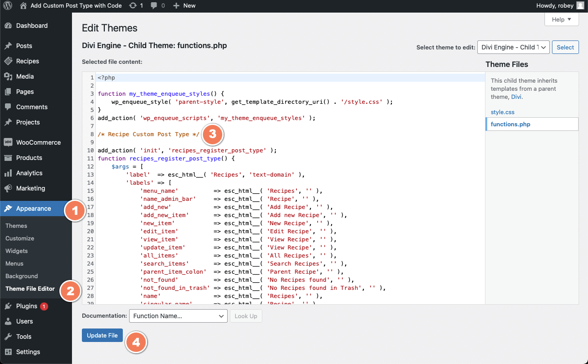Click the WooCommerce woo icon
588x364 pixels.
(8, 142)
